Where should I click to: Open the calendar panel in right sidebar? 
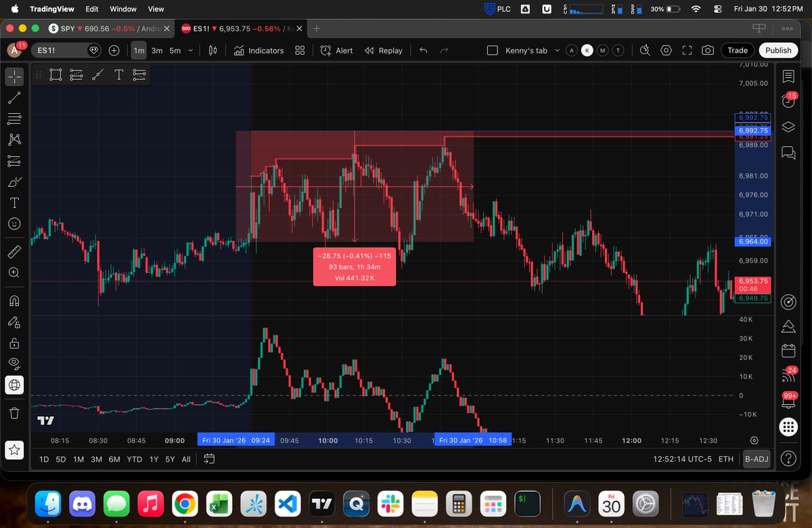tap(788, 351)
